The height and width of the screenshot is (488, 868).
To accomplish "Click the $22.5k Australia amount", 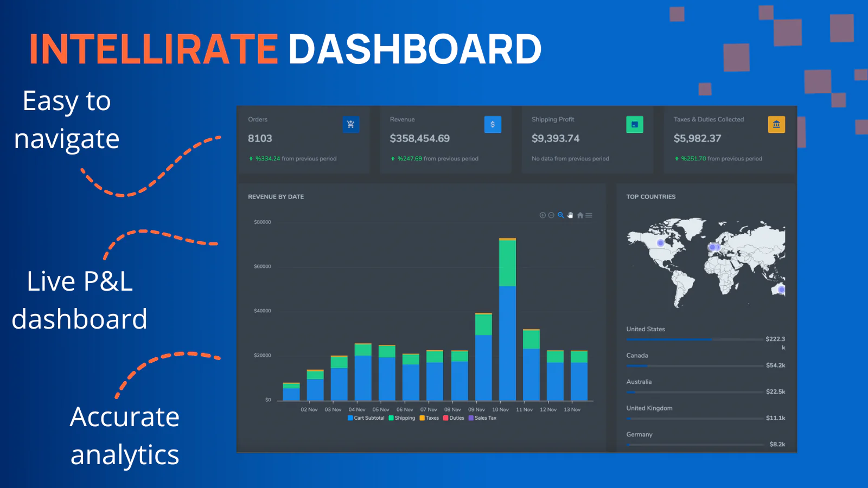I will point(776,391).
